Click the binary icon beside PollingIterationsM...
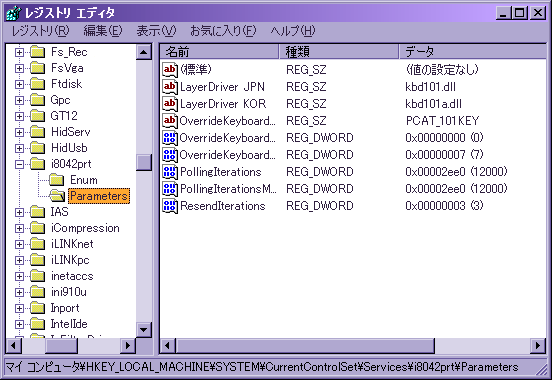552x380 pixels. [170, 189]
